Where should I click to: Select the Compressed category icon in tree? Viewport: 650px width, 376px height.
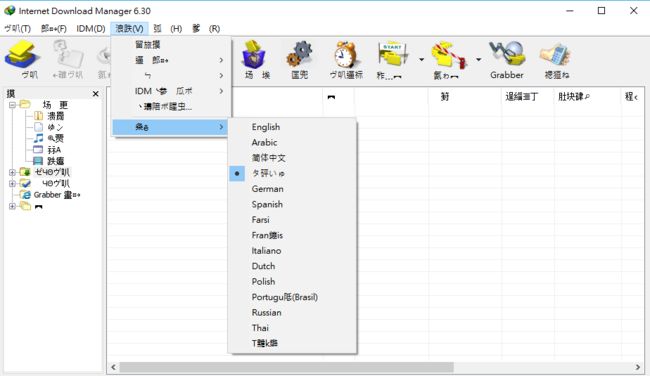pyautogui.click(x=38, y=116)
